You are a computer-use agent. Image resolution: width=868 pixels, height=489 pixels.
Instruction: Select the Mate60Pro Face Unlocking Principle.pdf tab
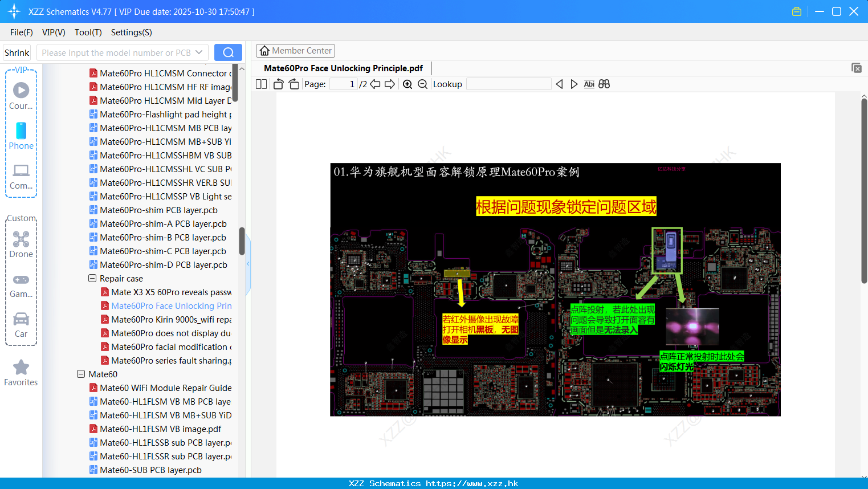344,68
